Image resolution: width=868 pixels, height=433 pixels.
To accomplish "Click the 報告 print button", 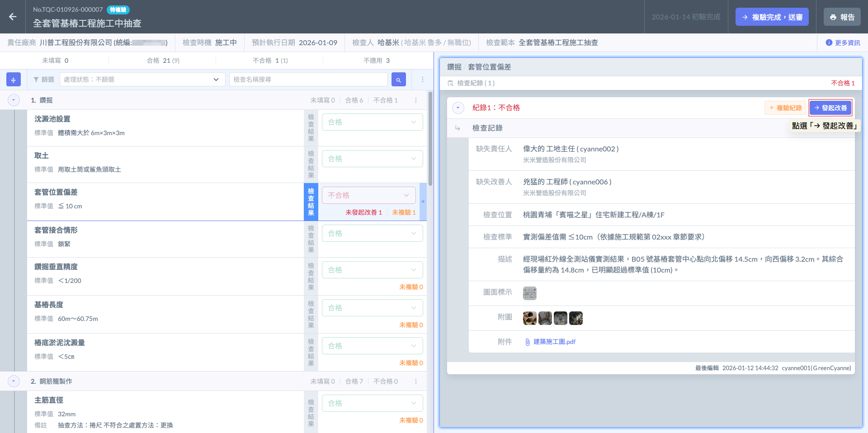I will (842, 17).
